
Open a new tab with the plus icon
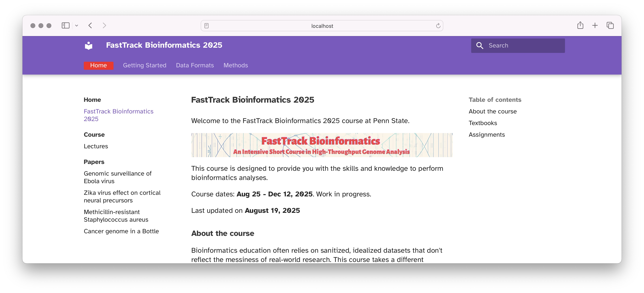[x=595, y=25]
